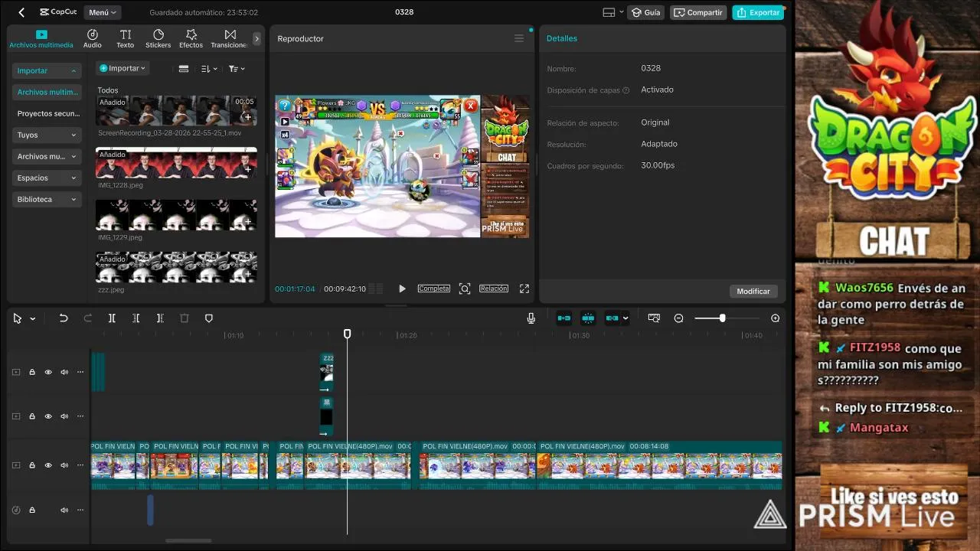Viewport: 980px width, 551px height.
Task: Open the Efectos tab
Action: pyautogui.click(x=191, y=39)
